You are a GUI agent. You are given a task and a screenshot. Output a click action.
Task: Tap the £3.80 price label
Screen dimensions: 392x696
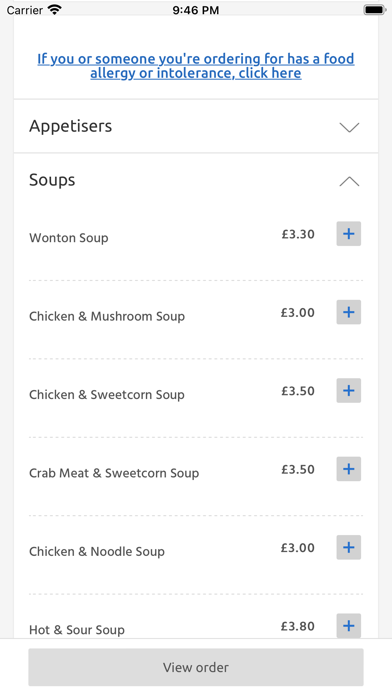(298, 626)
